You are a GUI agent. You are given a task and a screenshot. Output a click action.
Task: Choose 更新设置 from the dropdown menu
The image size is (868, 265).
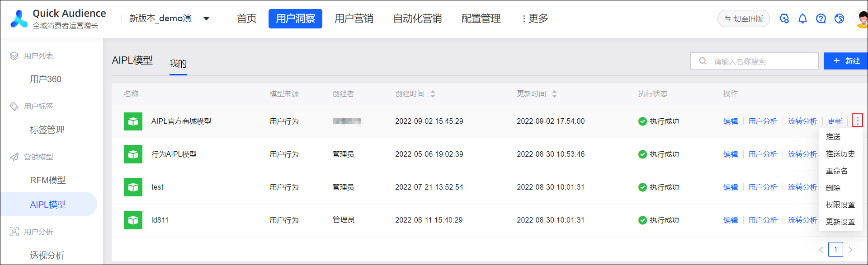[x=840, y=222]
